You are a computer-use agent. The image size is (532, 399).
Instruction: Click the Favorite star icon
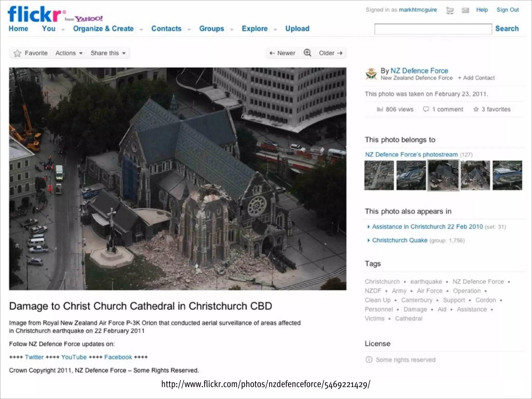coord(17,53)
